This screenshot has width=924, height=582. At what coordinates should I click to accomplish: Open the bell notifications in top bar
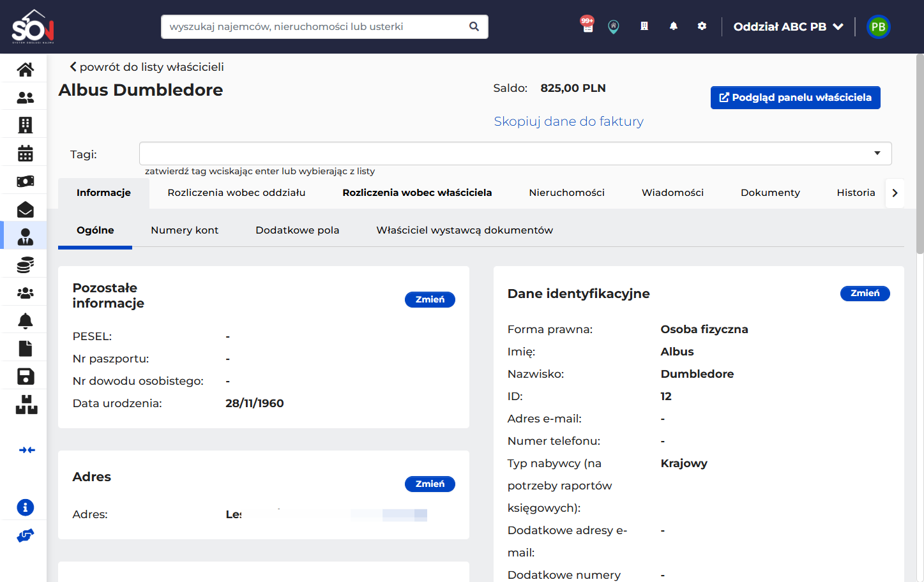pos(673,26)
